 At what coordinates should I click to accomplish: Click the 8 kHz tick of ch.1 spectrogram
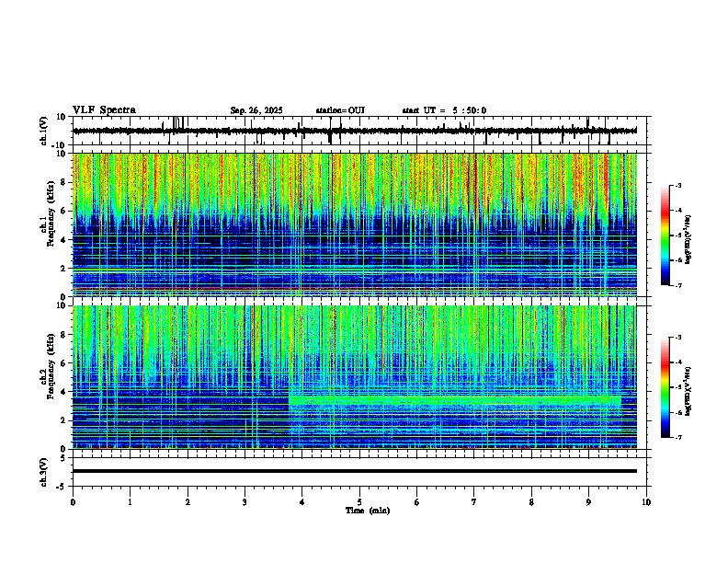[x=64, y=182]
